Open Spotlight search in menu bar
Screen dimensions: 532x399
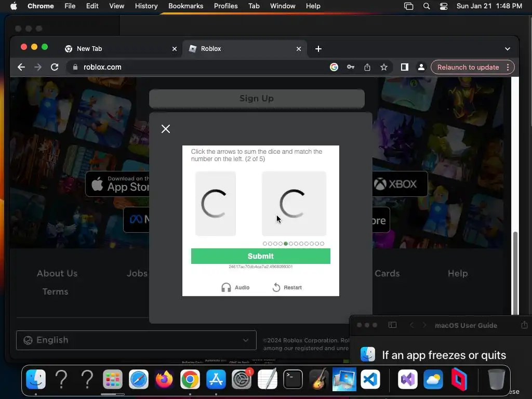click(427, 6)
